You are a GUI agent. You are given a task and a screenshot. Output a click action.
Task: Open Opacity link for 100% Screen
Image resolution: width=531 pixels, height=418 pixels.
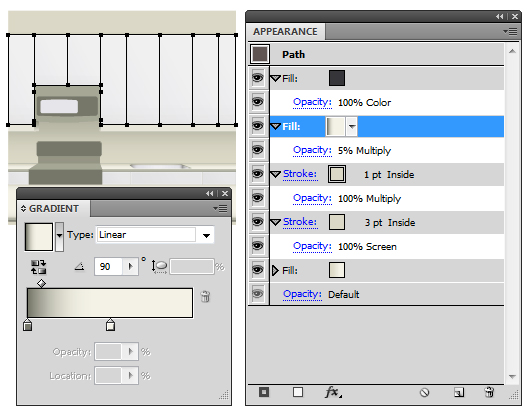tap(312, 246)
